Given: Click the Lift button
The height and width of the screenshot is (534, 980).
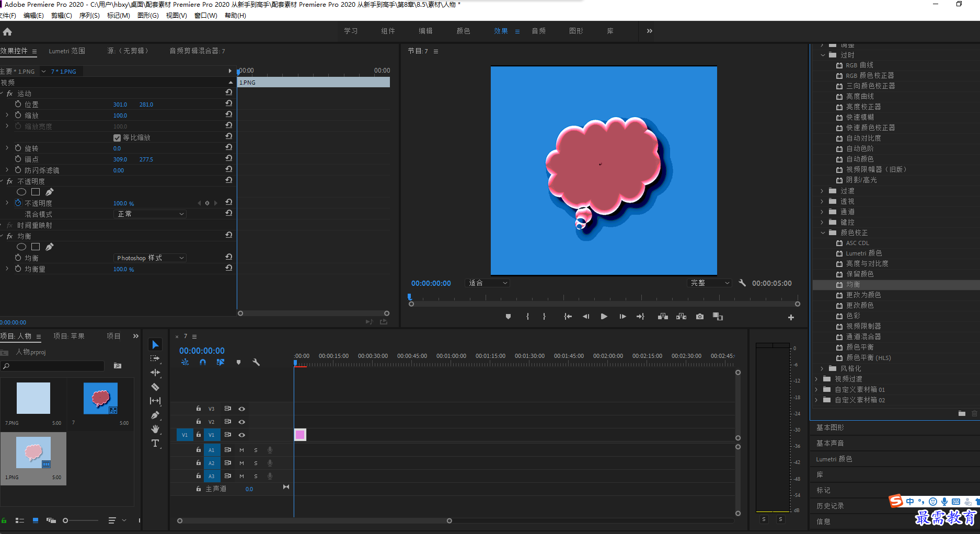Looking at the screenshot, I should pos(663,317).
